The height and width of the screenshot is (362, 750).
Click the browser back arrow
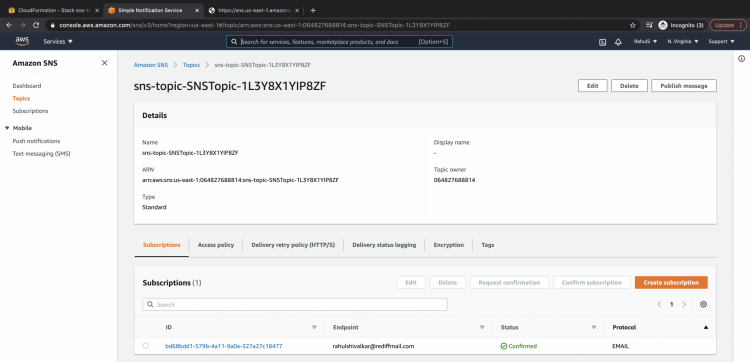click(x=9, y=25)
